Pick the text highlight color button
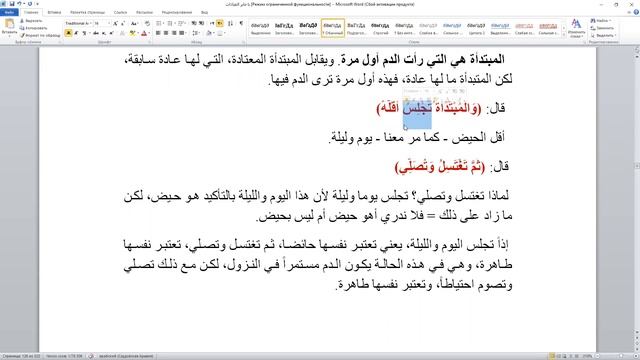 coord(132,33)
